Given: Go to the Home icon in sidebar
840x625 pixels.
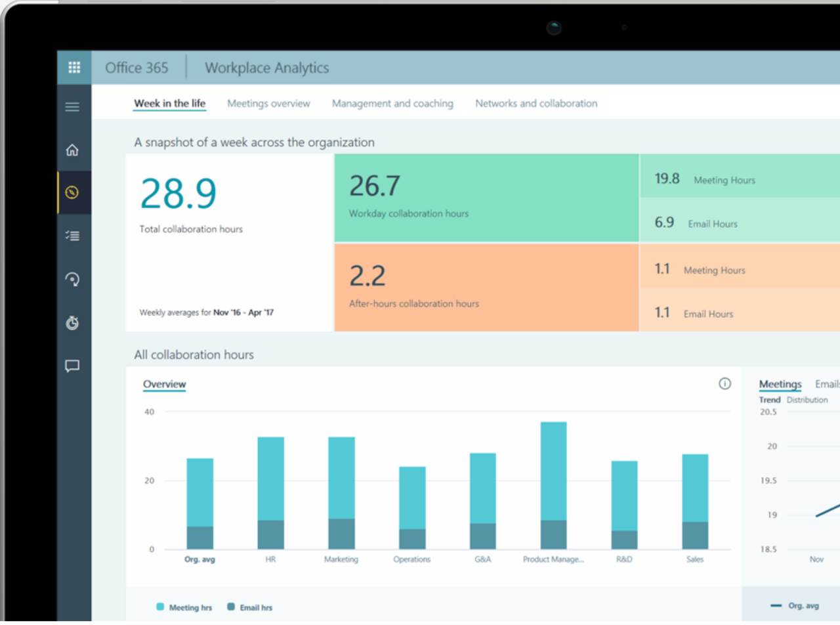Looking at the screenshot, I should pyautogui.click(x=73, y=150).
